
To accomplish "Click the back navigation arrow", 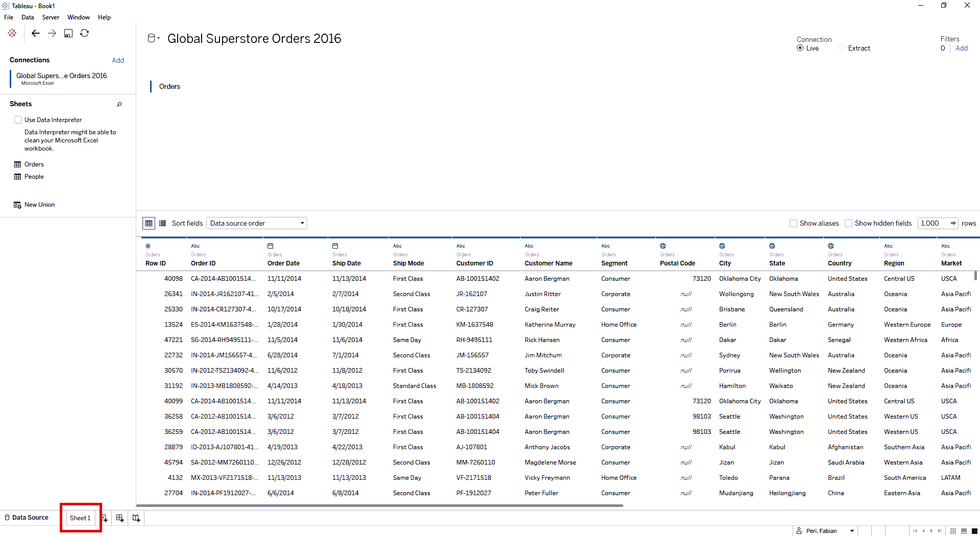I will [x=35, y=33].
